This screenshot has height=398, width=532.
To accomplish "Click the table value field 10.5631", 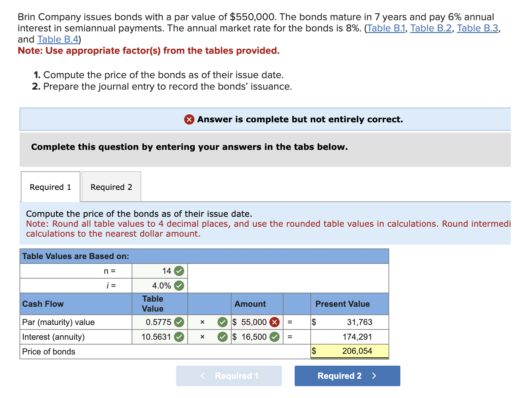I will 160,337.
